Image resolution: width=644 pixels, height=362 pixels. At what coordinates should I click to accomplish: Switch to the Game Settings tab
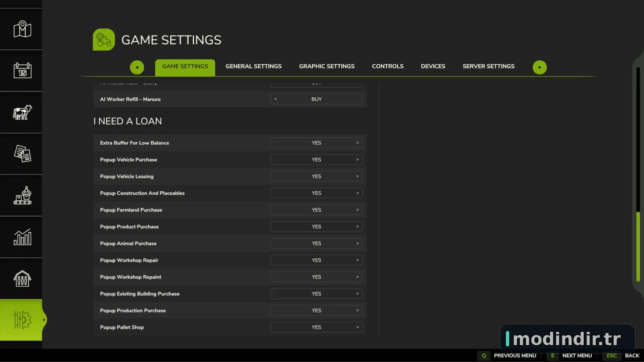point(185,67)
